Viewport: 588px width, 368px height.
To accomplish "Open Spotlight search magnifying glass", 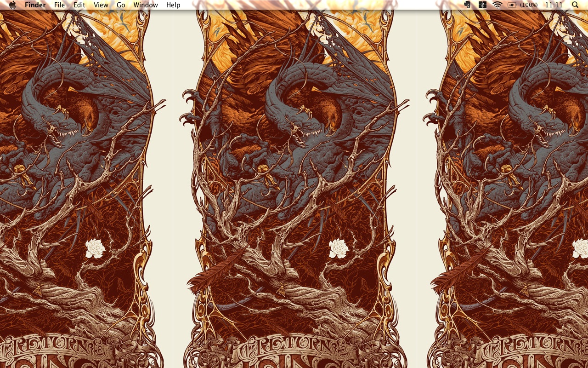I will pyautogui.click(x=576, y=5).
